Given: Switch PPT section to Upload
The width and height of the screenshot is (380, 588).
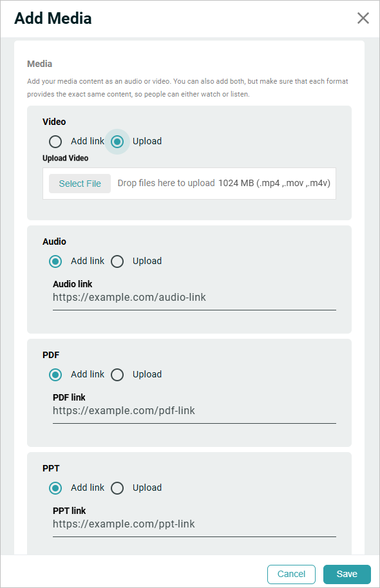Looking at the screenshot, I should coord(117,488).
